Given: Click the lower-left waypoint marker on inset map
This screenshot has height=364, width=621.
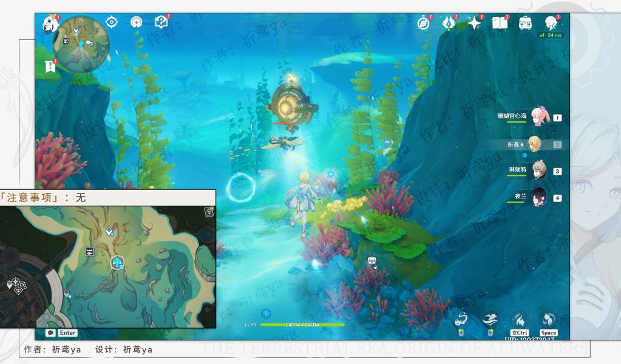Looking at the screenshot, I should coord(67,294).
